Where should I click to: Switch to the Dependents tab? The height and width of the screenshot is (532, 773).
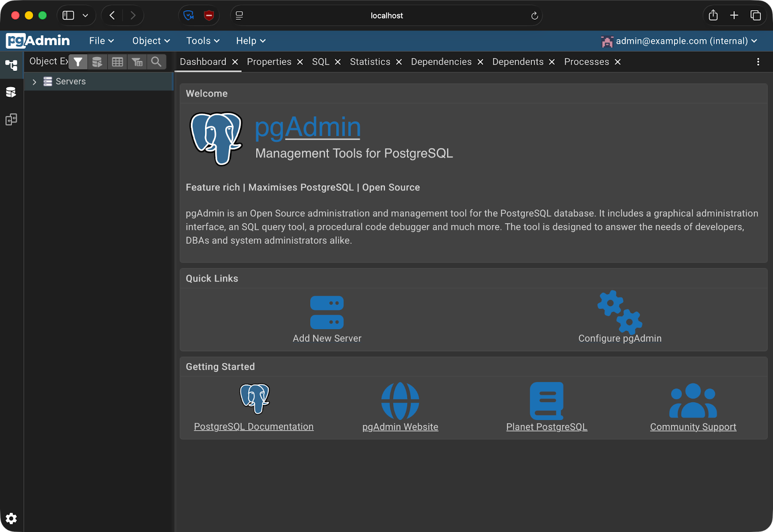coord(518,62)
